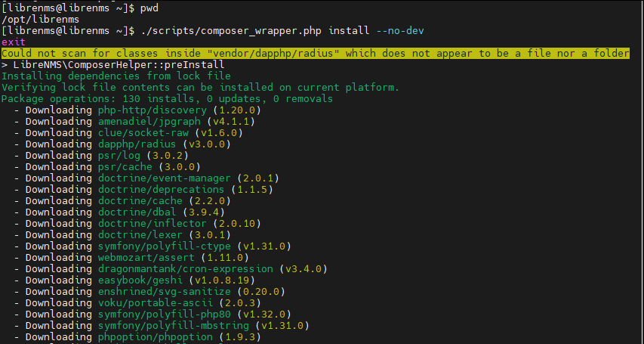Click version '(v3.4.0)' of cron-expression
Screen dimensions: 644x344
pos(304,268)
